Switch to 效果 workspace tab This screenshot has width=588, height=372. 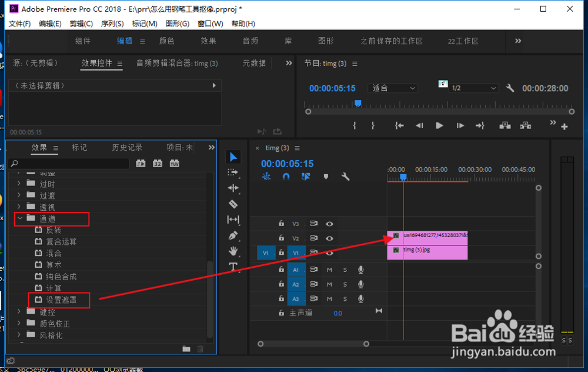(208, 41)
